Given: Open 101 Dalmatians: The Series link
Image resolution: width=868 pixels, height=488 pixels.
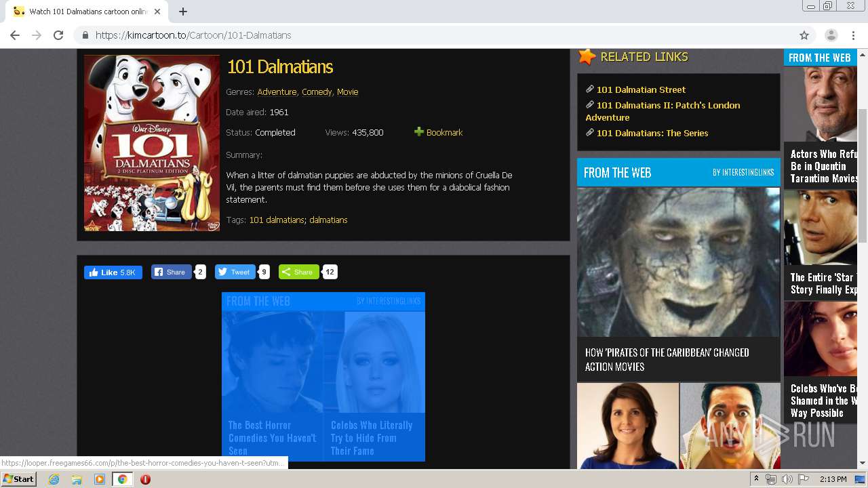Looking at the screenshot, I should coord(652,133).
